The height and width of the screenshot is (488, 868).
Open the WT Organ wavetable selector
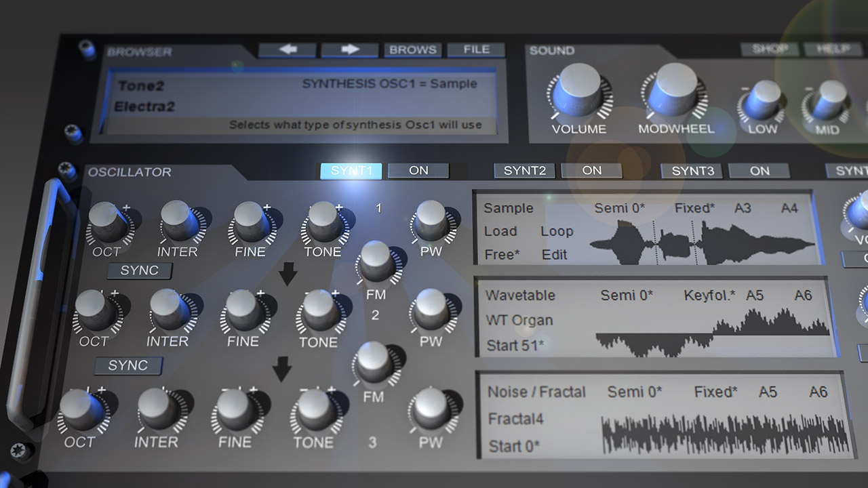pyautogui.click(x=519, y=321)
